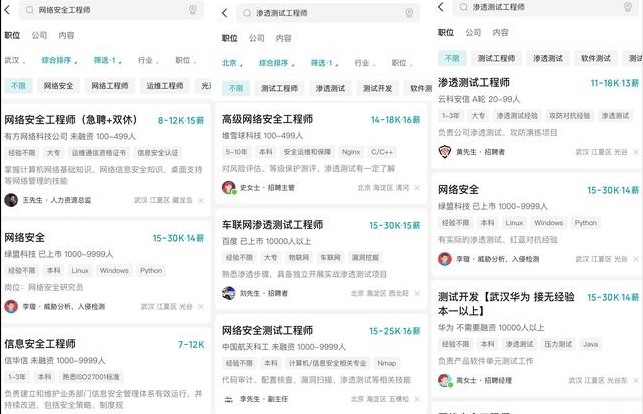Screen dimensions: 643x414
Task: Toggle 测试工程师 chip under the 北京 filter
Action: [279, 88]
